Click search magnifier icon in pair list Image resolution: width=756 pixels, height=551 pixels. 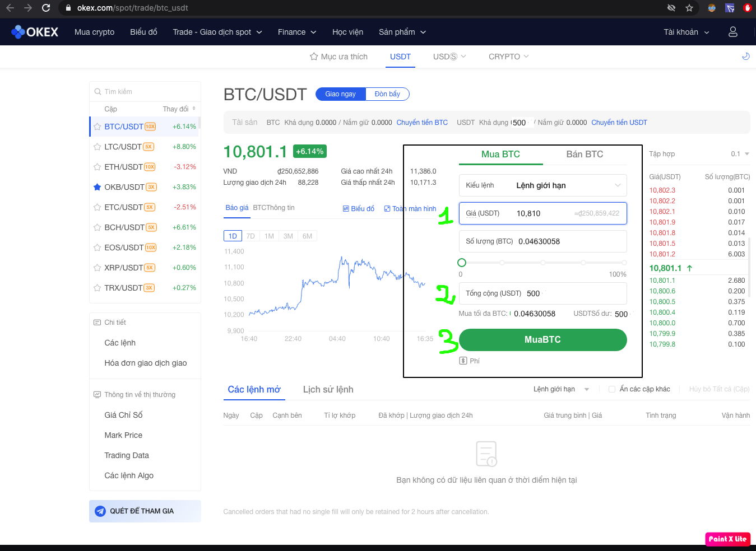(98, 92)
